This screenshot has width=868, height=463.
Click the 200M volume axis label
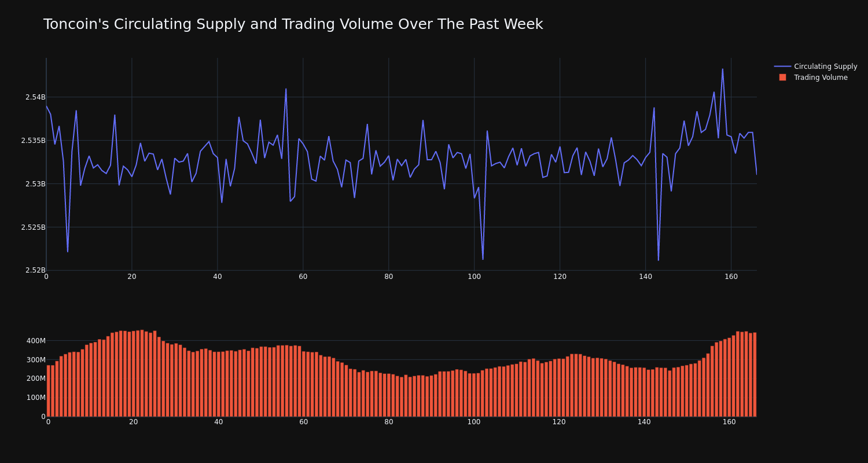[36, 379]
